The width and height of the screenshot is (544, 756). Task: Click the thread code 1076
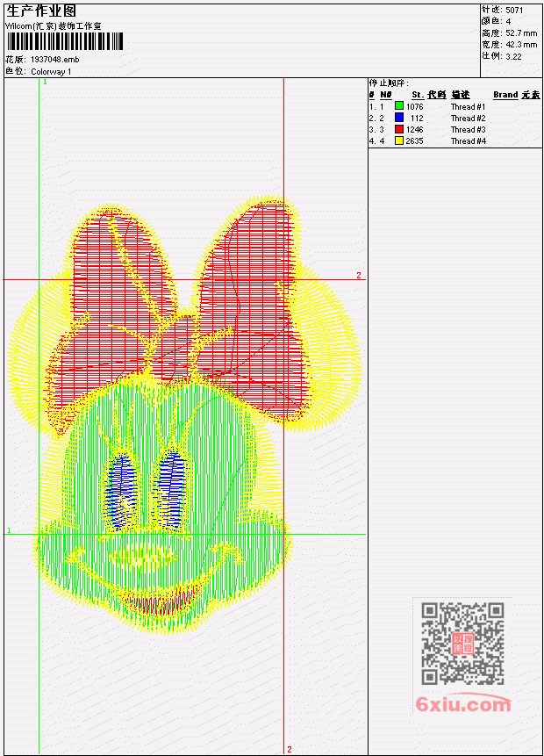click(x=414, y=106)
